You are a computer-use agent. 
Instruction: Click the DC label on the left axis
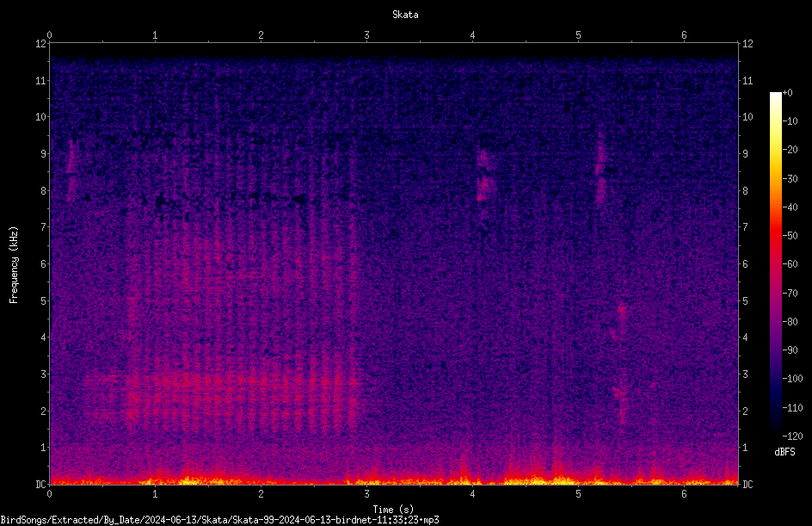(x=40, y=485)
